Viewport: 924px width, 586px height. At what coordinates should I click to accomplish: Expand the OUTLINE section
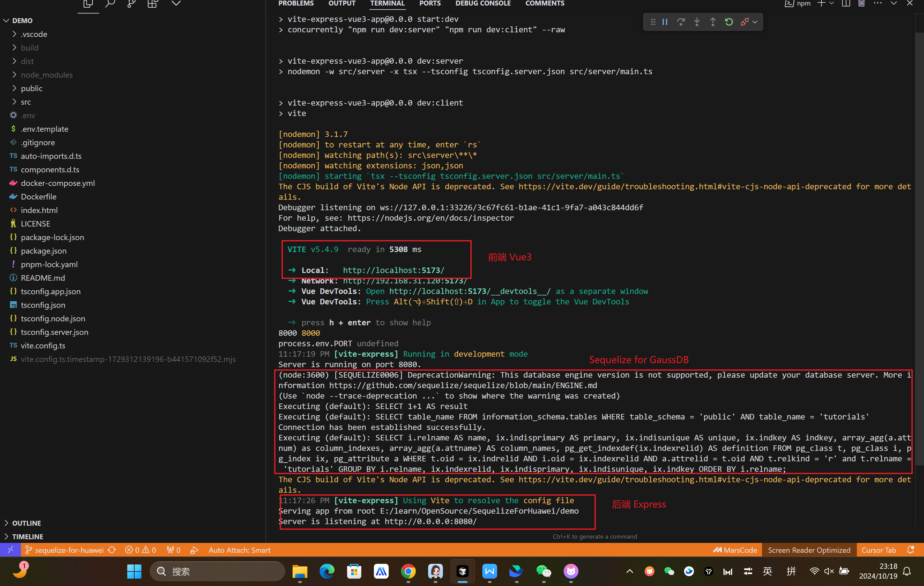click(x=26, y=523)
